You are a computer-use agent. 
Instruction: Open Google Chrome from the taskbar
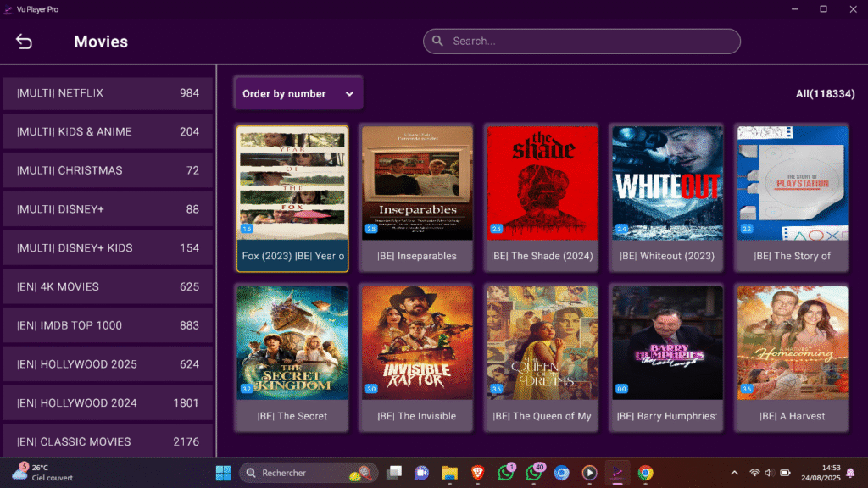(x=645, y=473)
